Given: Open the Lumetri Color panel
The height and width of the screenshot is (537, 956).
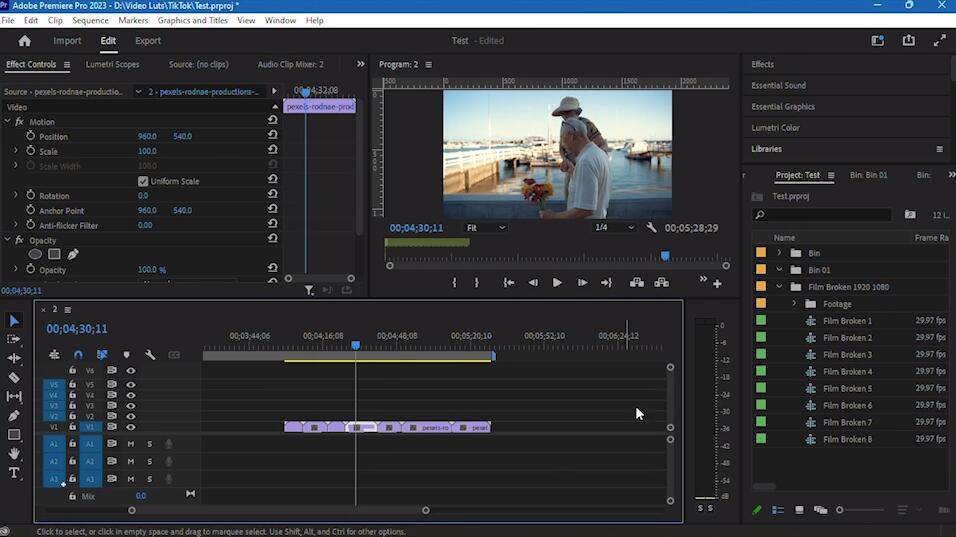Looking at the screenshot, I should 775,127.
